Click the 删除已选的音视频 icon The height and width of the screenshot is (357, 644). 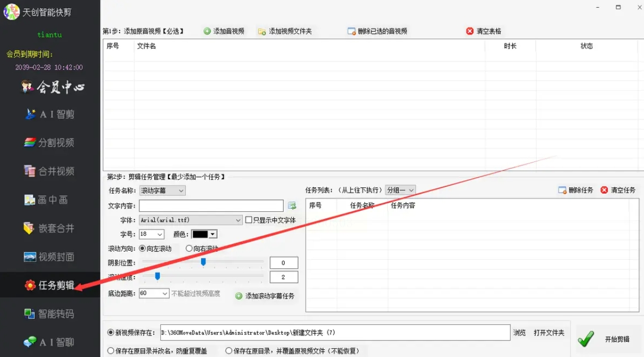351,31
